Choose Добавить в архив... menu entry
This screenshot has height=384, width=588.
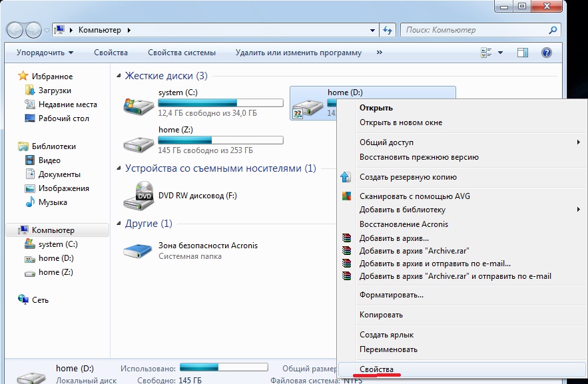pyautogui.click(x=462, y=238)
